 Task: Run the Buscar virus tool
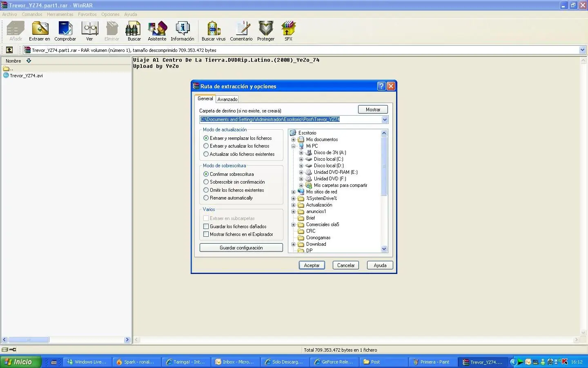pos(214,31)
